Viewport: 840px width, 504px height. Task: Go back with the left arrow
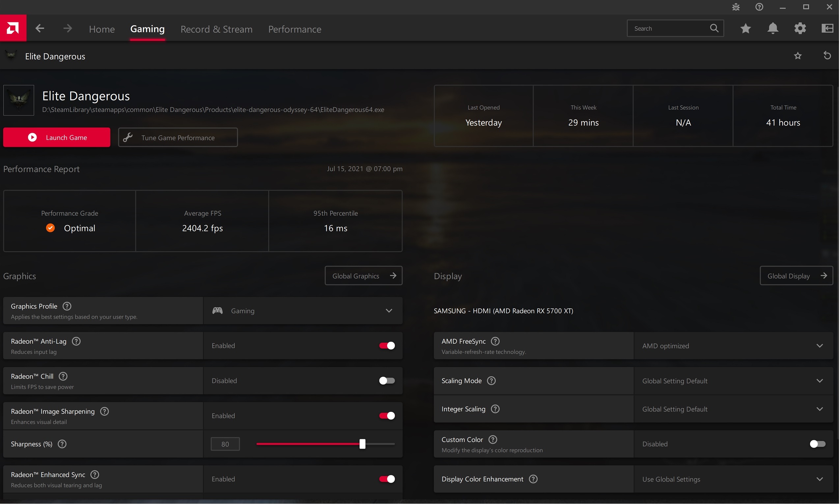pos(40,29)
